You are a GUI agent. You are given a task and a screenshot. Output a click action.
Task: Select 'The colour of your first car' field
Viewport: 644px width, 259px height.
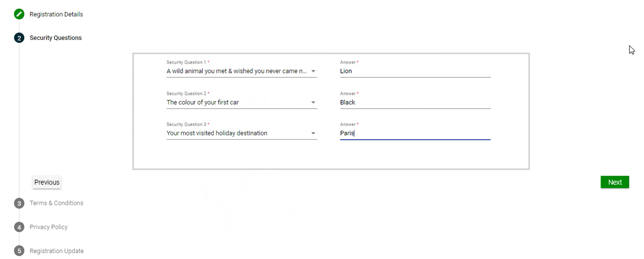[237, 103]
